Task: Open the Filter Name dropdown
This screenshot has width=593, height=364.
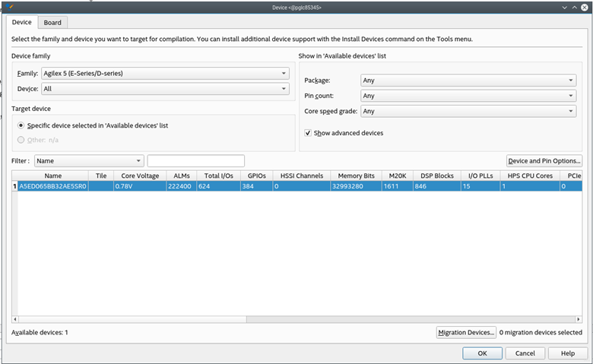Action: 89,161
